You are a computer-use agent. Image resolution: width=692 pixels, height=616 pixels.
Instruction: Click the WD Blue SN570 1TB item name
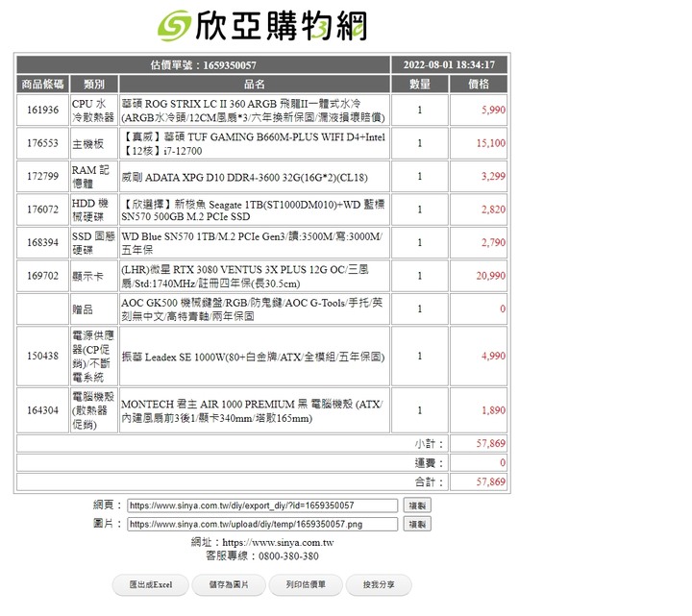(x=252, y=243)
